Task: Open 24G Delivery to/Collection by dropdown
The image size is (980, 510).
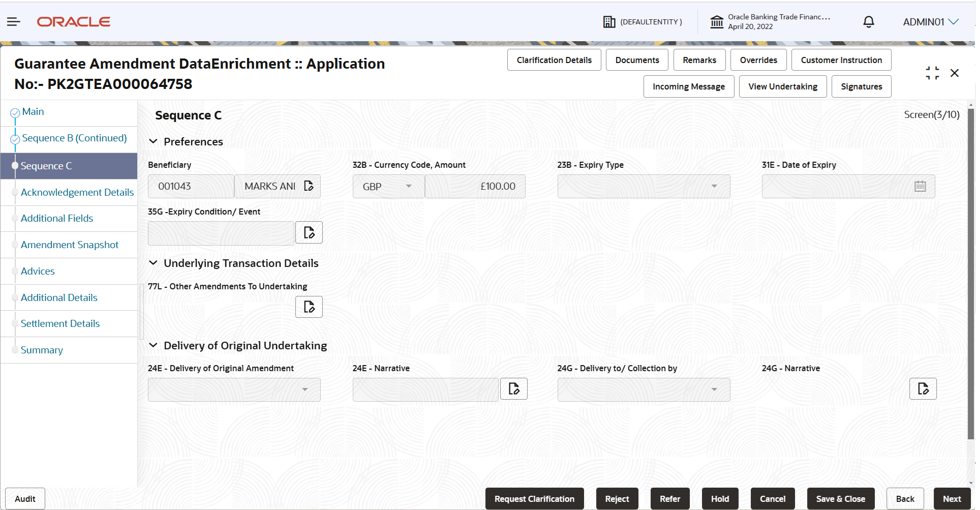Action: 644,389
